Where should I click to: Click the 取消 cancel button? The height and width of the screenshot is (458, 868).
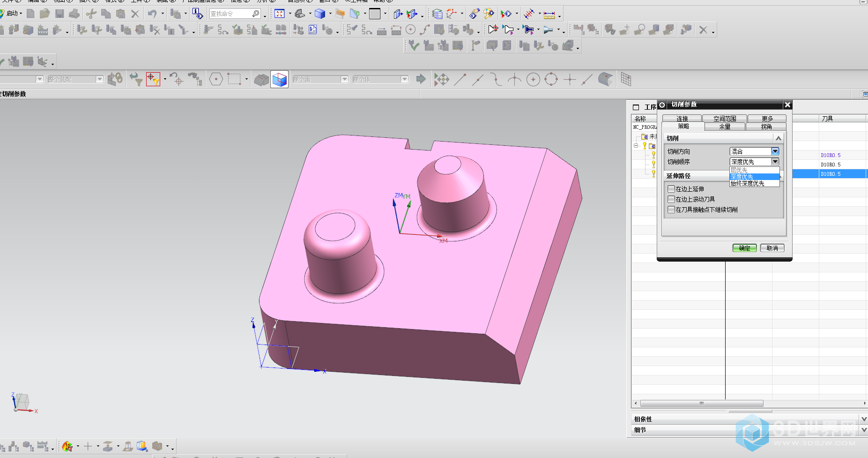tap(772, 248)
